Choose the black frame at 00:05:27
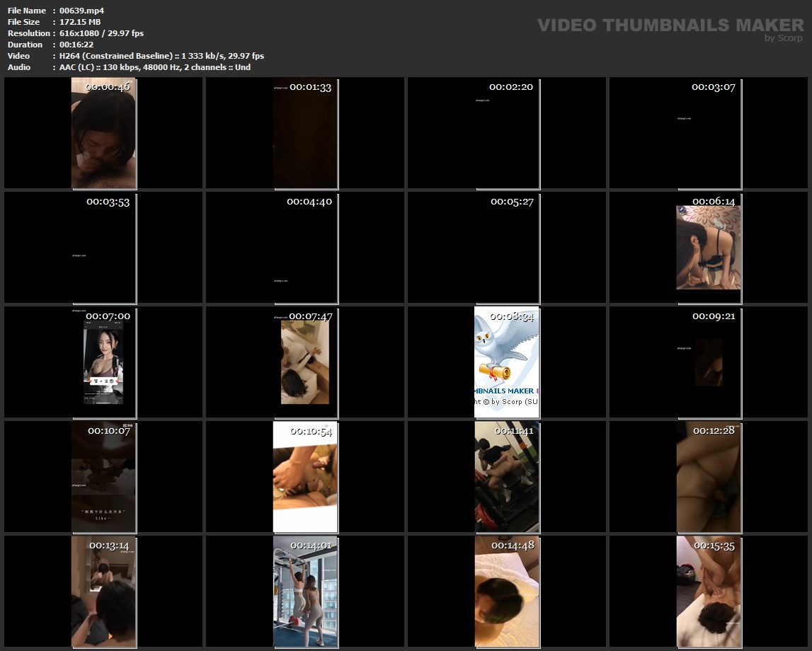Viewport: 812px width, 651px height. click(x=507, y=248)
